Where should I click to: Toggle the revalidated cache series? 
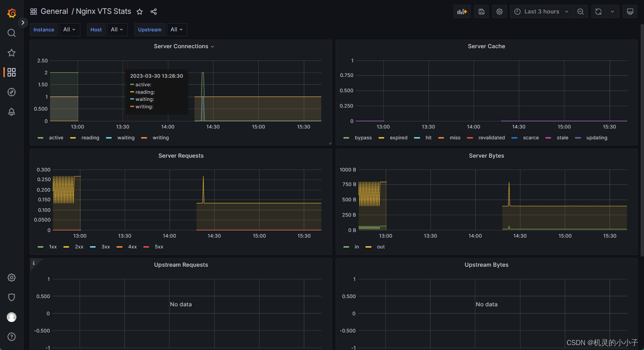pos(492,138)
